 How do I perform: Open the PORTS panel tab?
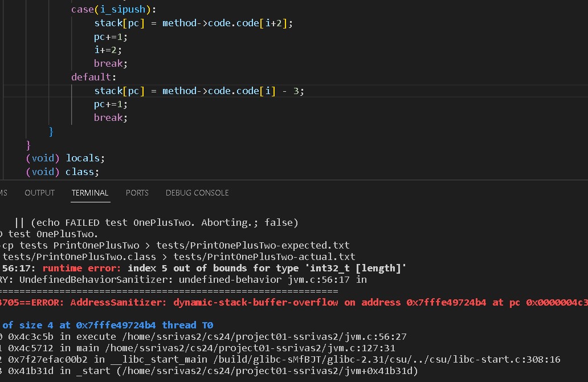tap(137, 193)
